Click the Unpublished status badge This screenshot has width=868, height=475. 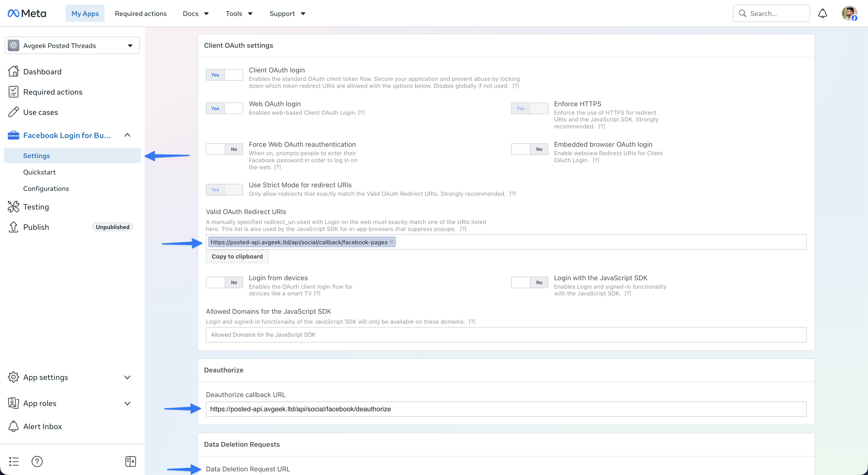[113, 227]
